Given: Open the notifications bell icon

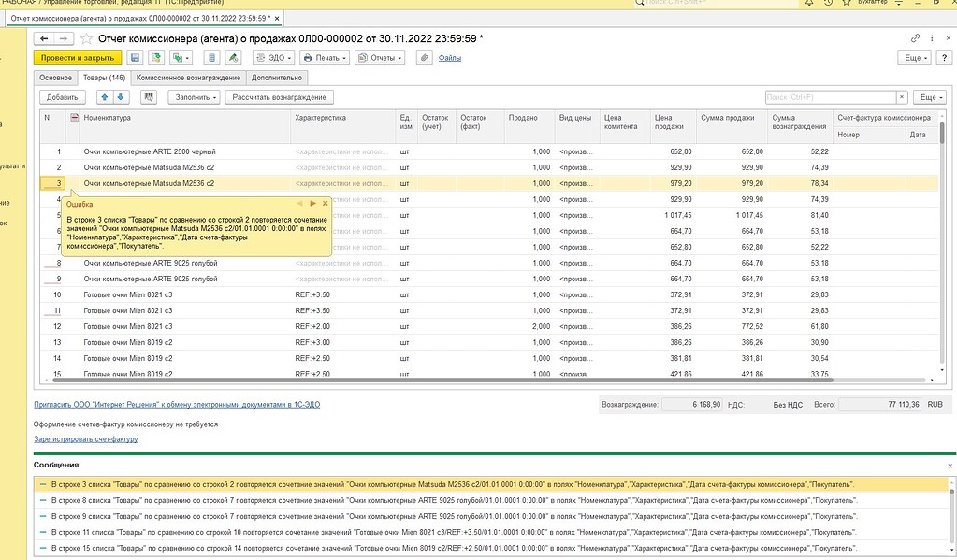Looking at the screenshot, I should click(x=808, y=3).
